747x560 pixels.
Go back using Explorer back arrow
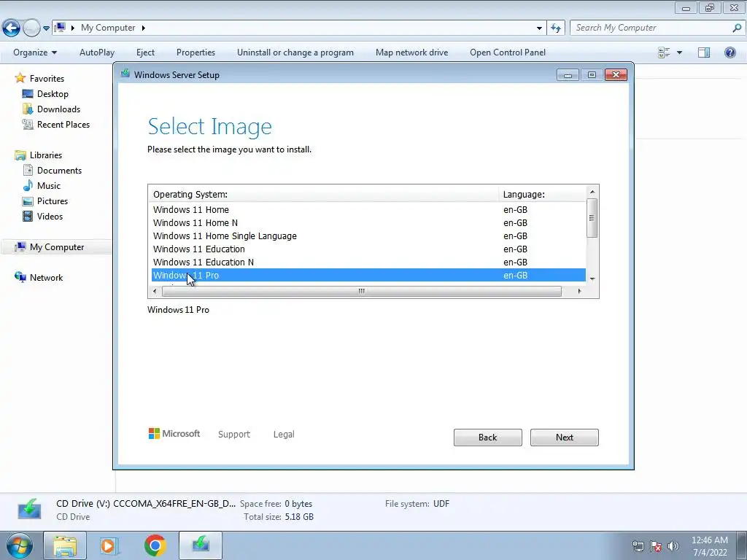12,28
